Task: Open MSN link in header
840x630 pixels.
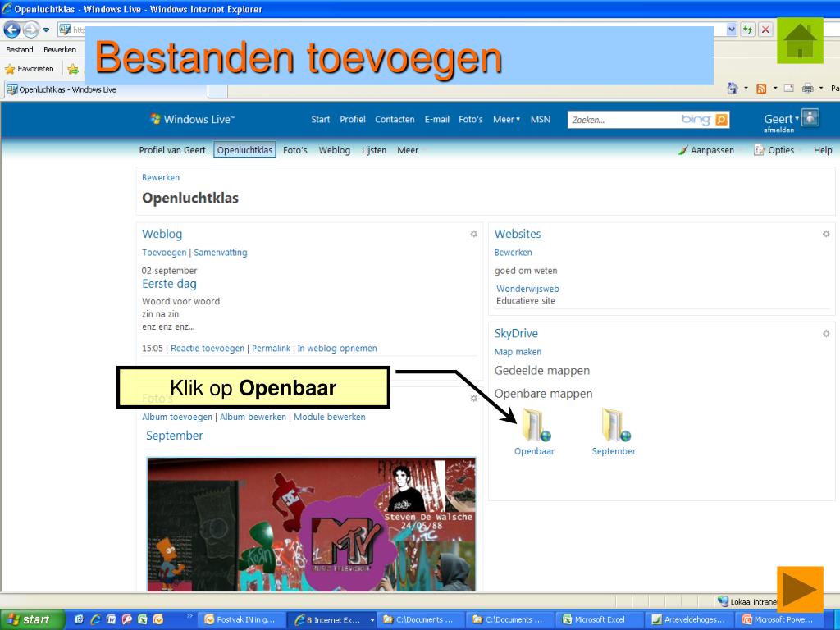Action: 541,120
